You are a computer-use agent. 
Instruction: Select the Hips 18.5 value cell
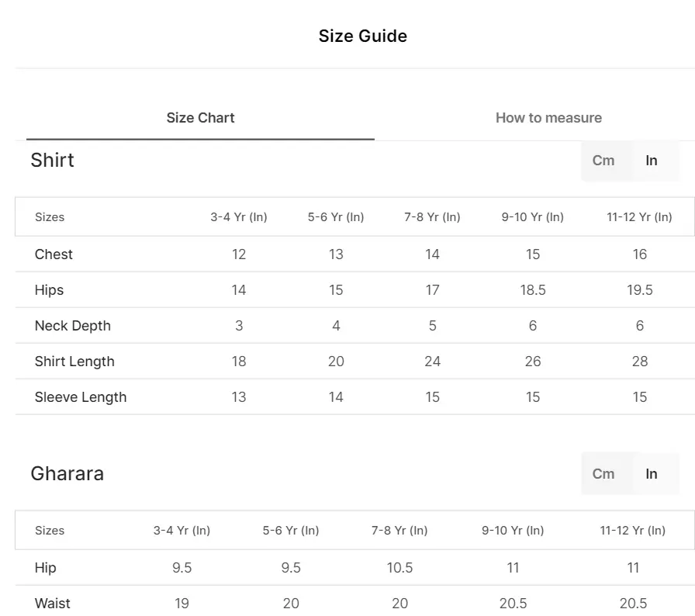pyautogui.click(x=533, y=290)
